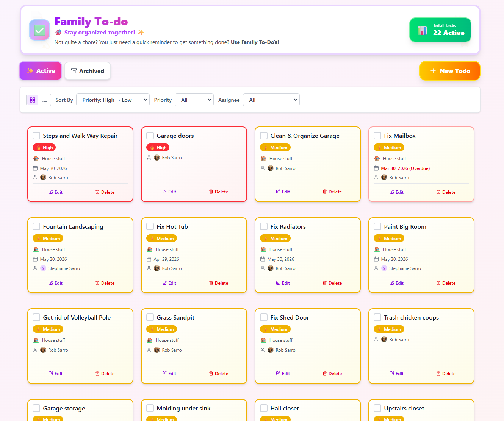Tick the Fix Mailbox checkbox

click(377, 136)
